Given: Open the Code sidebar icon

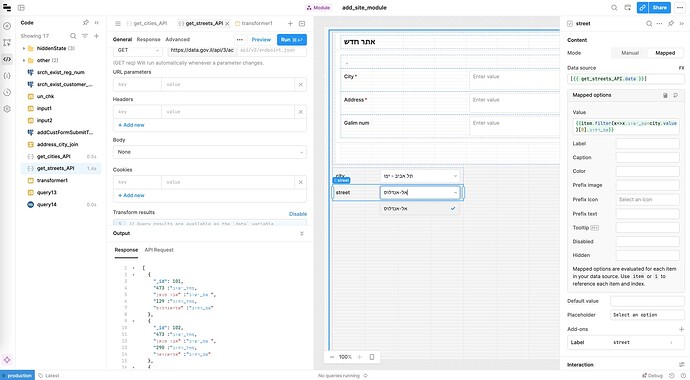Looking at the screenshot, I should (7, 59).
